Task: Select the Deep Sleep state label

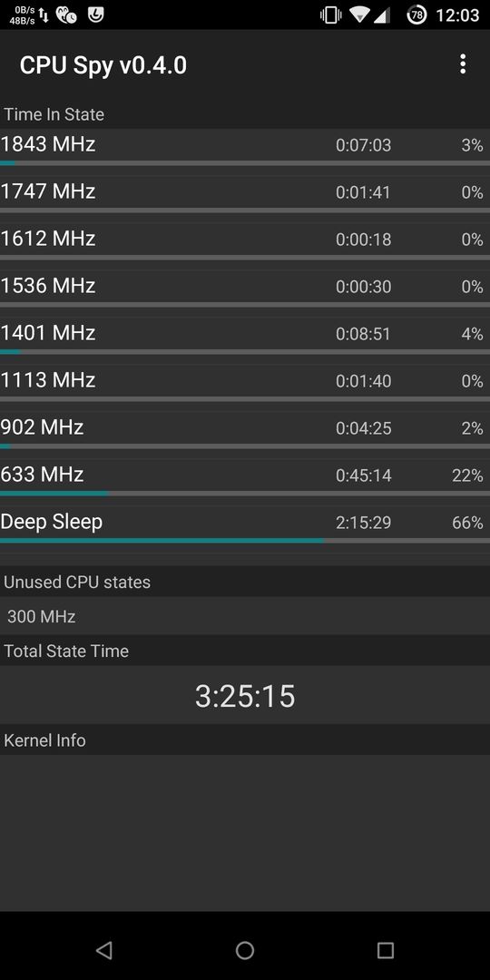Action: pyautogui.click(x=51, y=521)
